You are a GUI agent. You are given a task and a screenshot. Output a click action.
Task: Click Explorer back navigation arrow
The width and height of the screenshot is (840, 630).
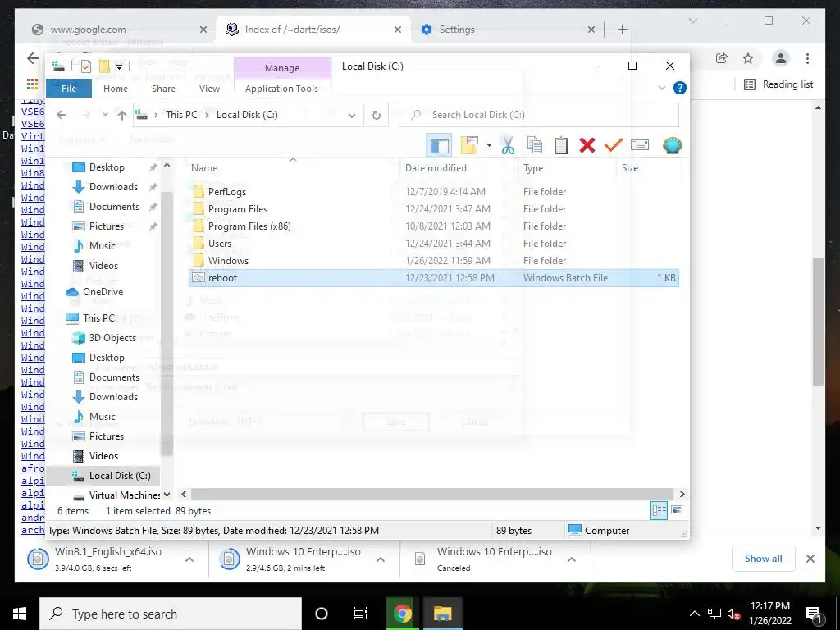tap(62, 115)
